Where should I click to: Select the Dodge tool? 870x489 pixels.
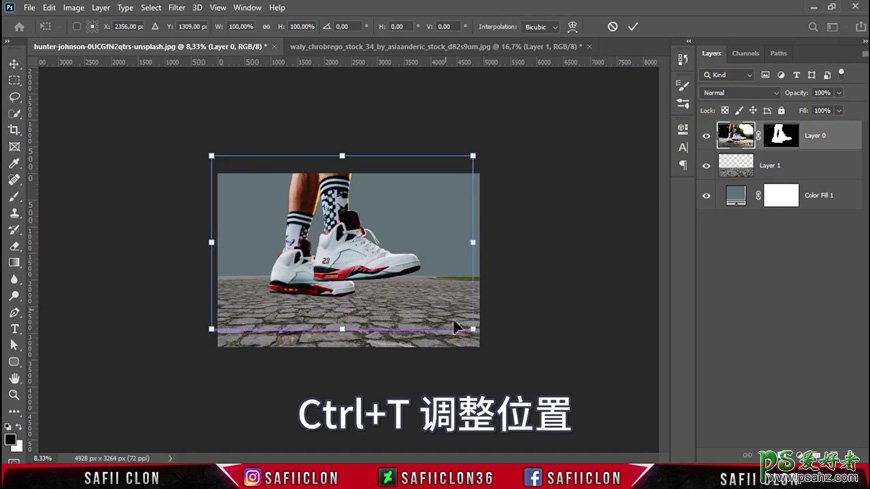14,296
